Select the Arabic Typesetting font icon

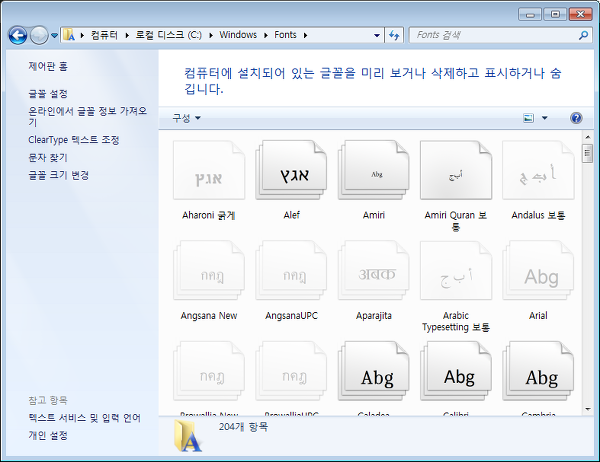(x=456, y=270)
